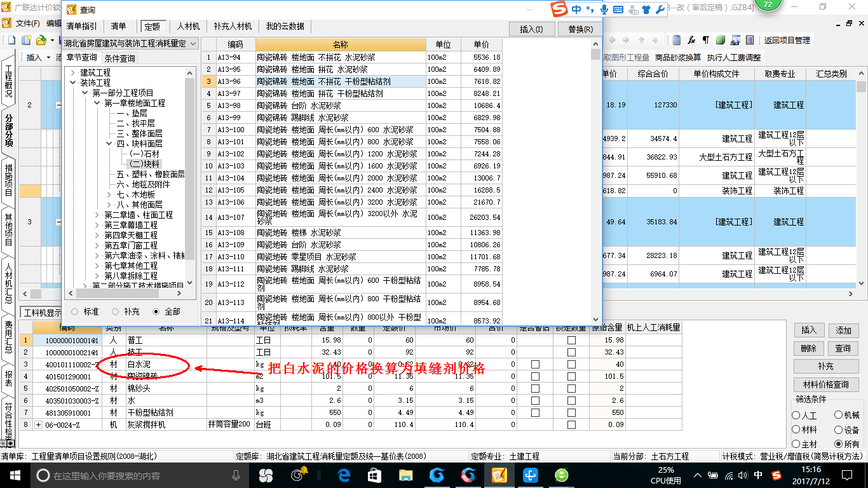Tick 锁定数量 checkbox in 普工 row
Image resolution: width=868 pixels, height=488 pixels.
click(571, 340)
